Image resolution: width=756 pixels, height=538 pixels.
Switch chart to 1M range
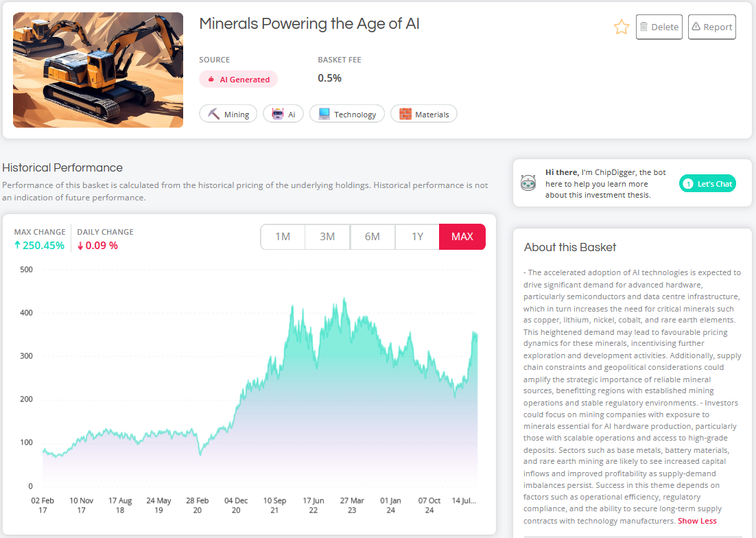(283, 237)
